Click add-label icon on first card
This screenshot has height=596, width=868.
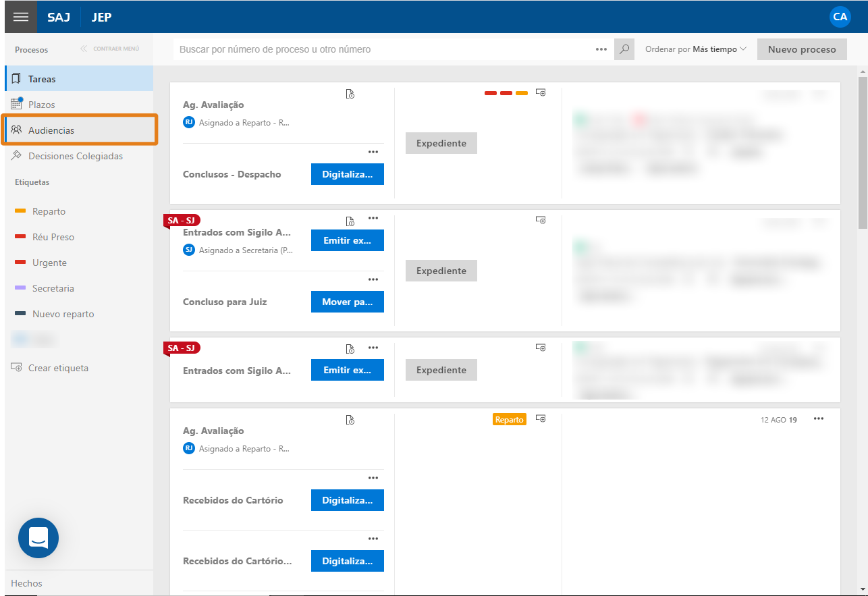541,92
